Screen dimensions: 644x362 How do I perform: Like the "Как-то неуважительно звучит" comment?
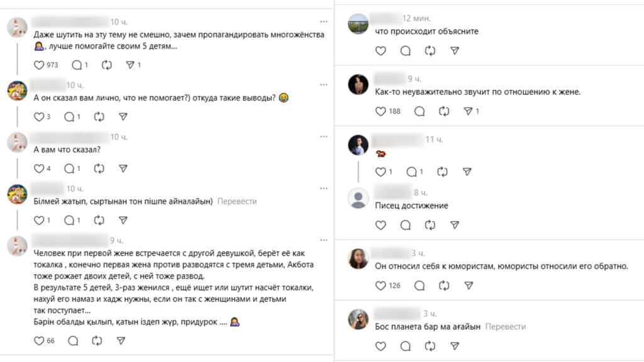click(x=380, y=111)
